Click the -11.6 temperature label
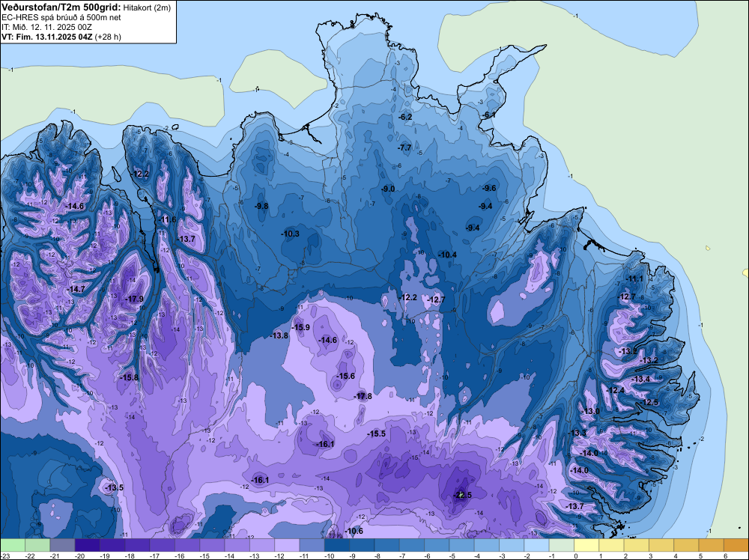 click(167, 219)
